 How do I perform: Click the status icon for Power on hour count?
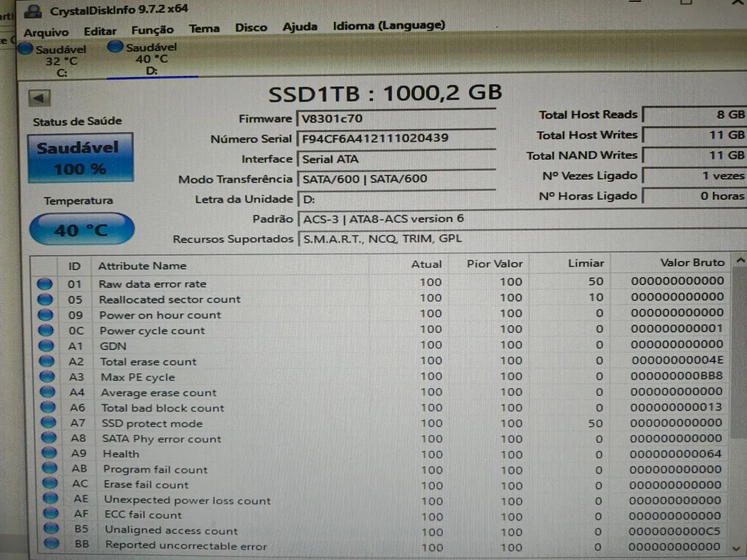[x=46, y=316]
